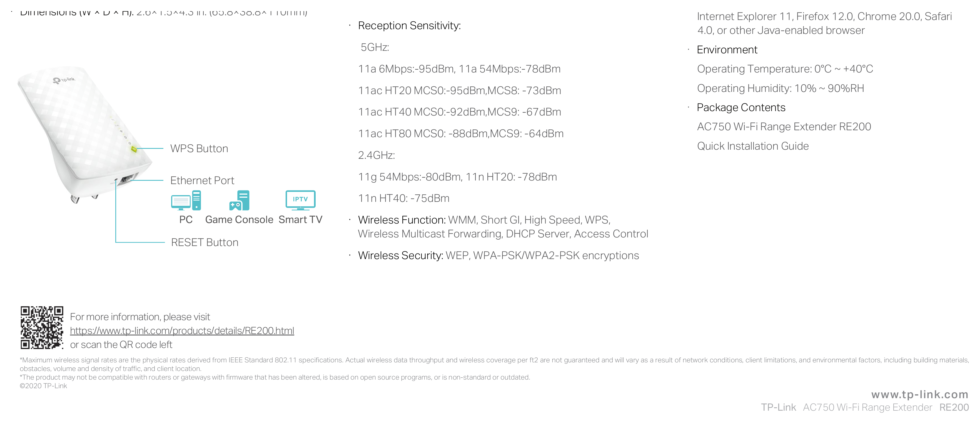Select the Wireless Security heading
This screenshot has height=424, width=980.
401,255
